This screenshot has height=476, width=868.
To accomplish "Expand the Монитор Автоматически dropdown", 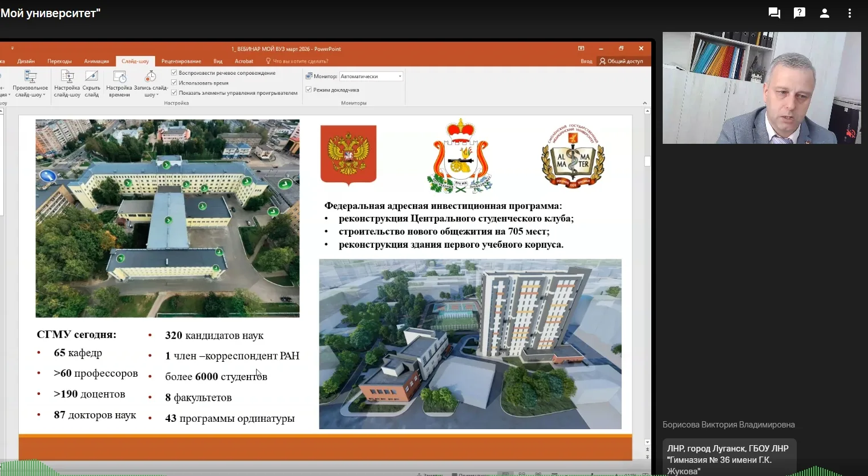I will point(400,76).
